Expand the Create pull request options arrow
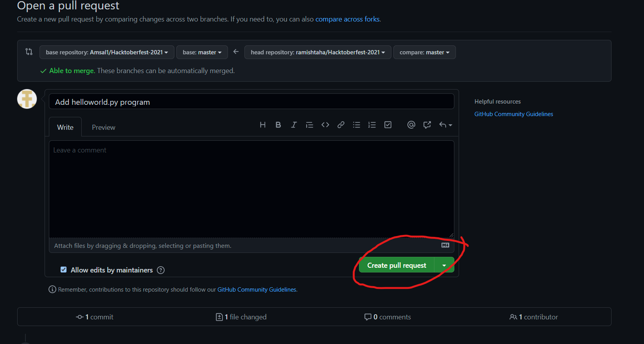644x344 pixels. point(444,265)
